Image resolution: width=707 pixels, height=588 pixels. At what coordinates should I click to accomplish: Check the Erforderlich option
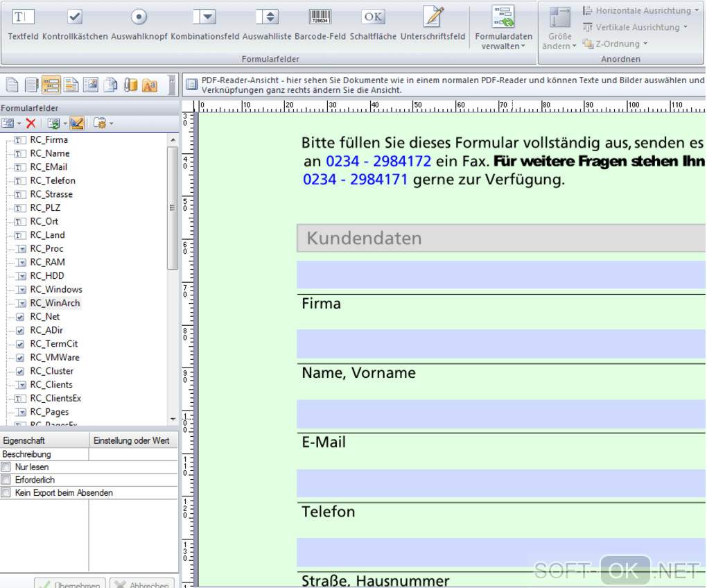(6, 480)
